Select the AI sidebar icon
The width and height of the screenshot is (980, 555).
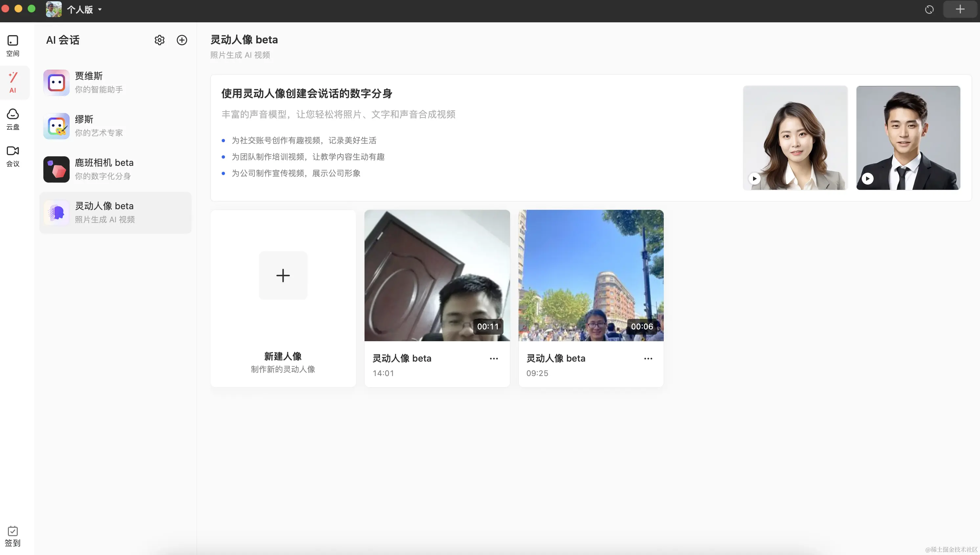[12, 82]
